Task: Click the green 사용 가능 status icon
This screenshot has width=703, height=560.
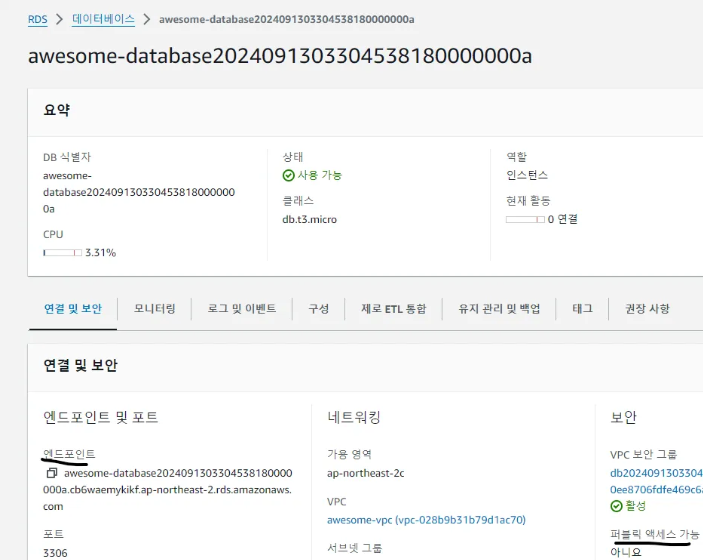Action: 288,175
